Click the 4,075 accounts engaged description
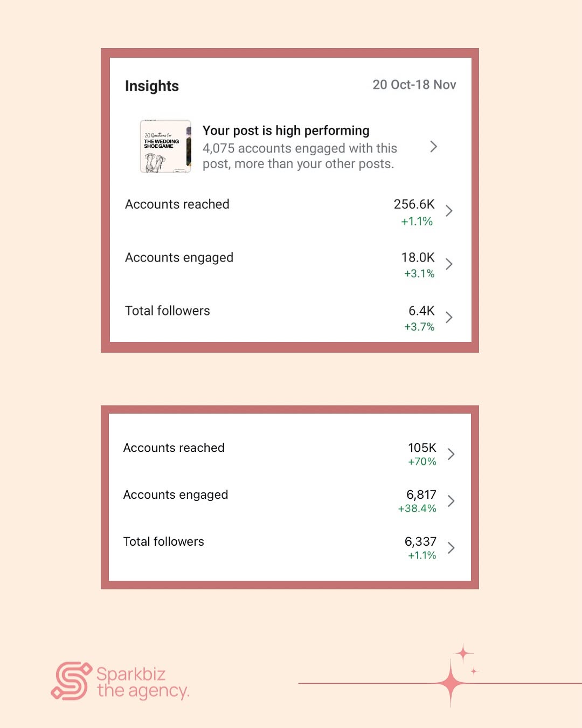 click(x=300, y=156)
